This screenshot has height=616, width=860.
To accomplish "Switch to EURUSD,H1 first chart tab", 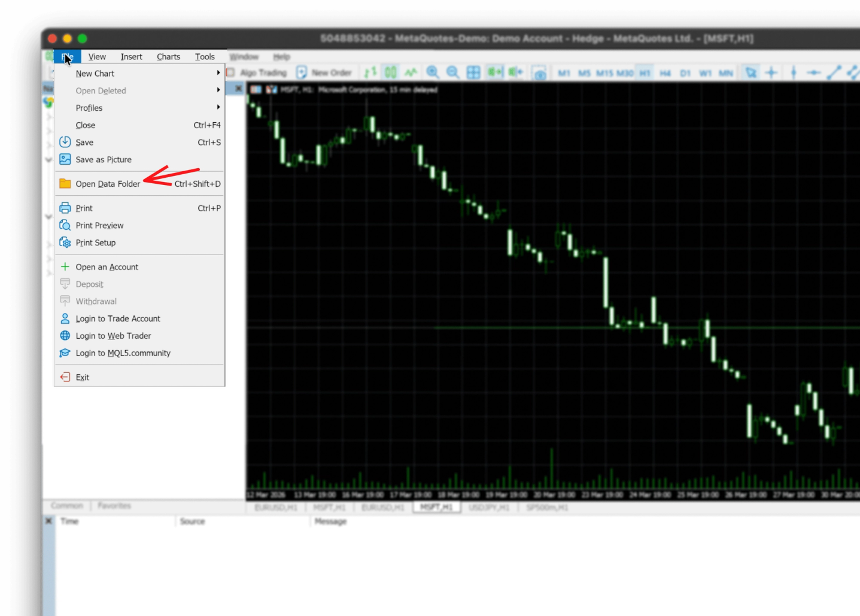I will (x=276, y=507).
